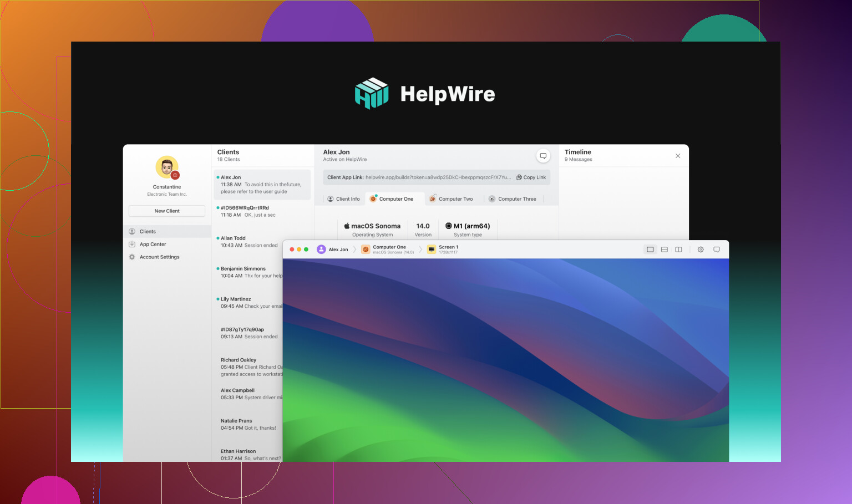This screenshot has height=504, width=852.
Task: Click the M1 (arm64) system type
Action: 468,230
